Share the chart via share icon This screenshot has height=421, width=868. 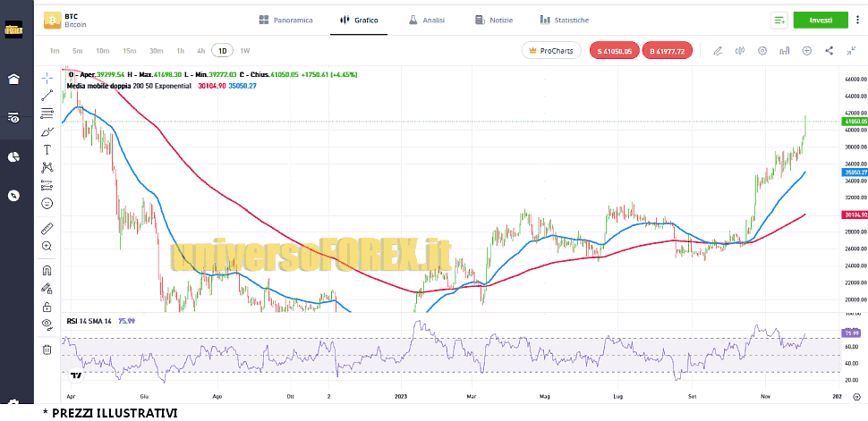(x=829, y=52)
